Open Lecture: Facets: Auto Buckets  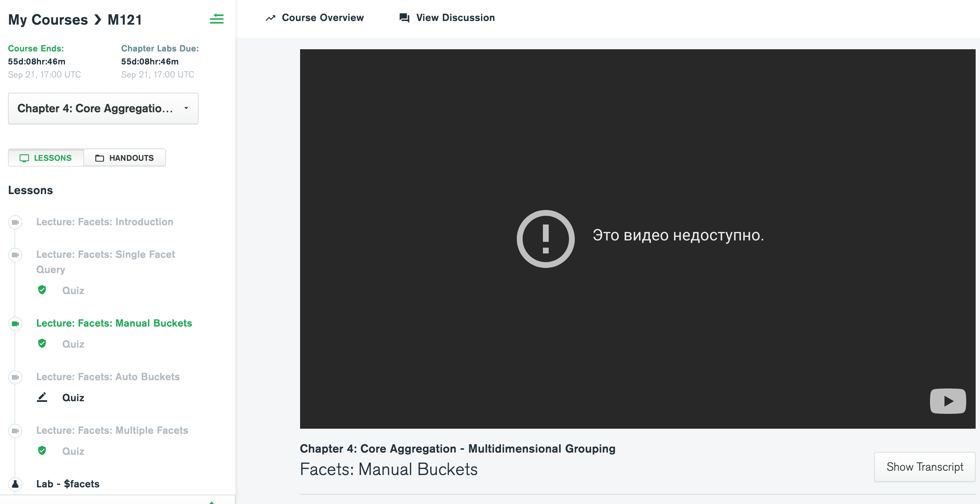tap(108, 377)
